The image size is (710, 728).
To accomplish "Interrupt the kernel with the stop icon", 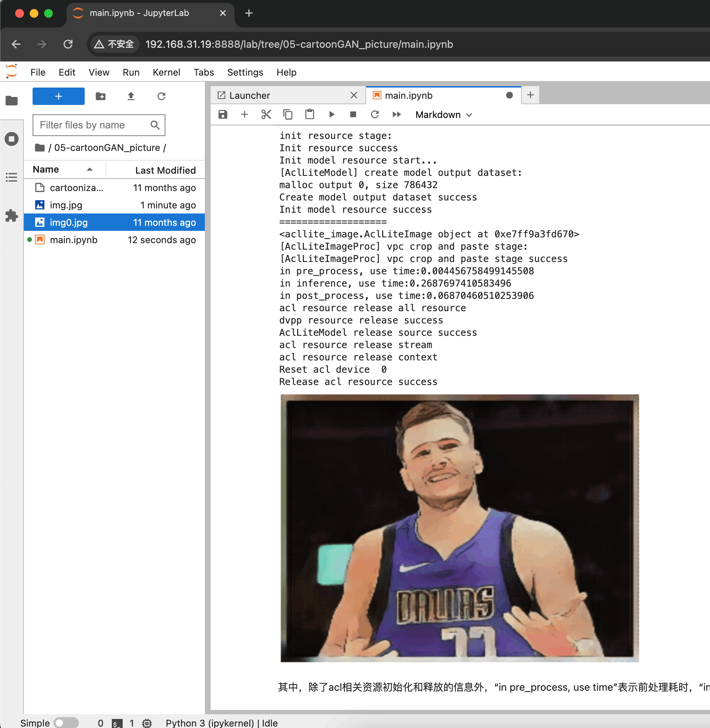I will coord(353,114).
